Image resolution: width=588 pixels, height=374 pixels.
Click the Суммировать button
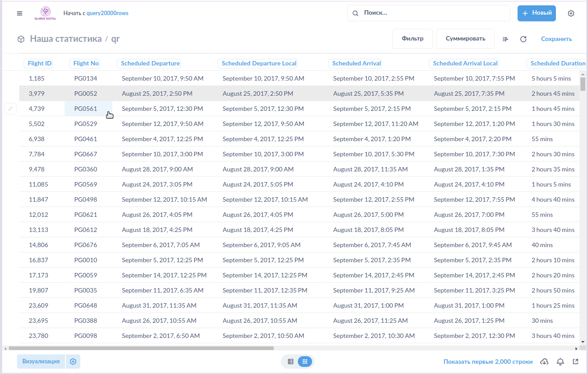[x=465, y=39]
